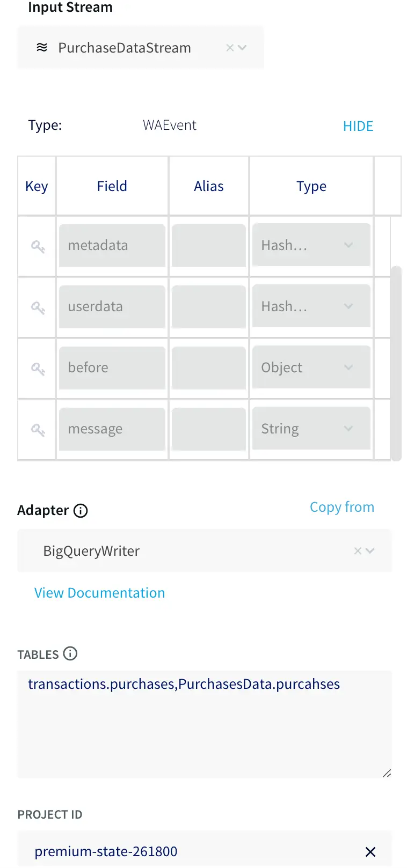Click the stream icon beside PurchaseDataStream
Screen dimensions: 407x868
pyautogui.click(x=42, y=48)
